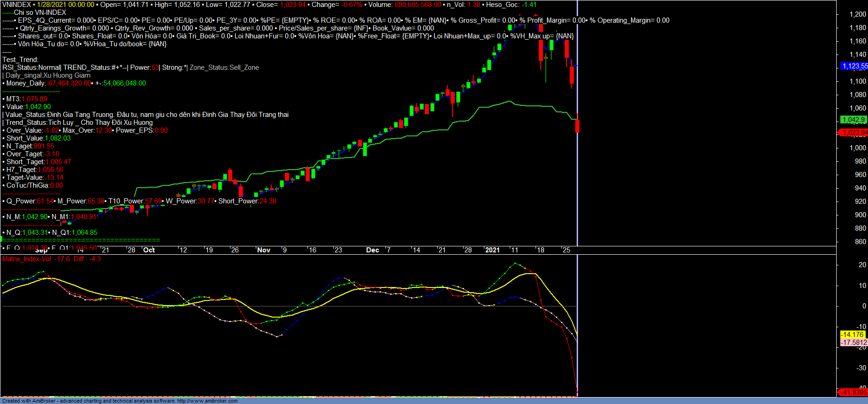Click the Test_Trend: heading text
868x404 pixels.
[x=20, y=60]
